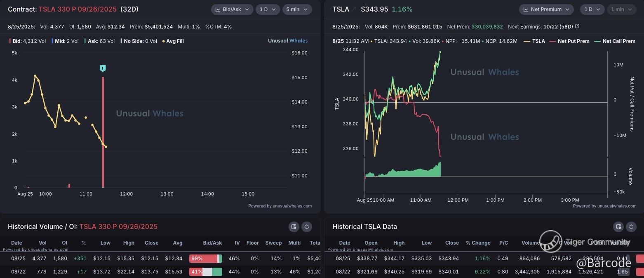Viewport: 644px width, 278px height.
Task: Click the alert flag marker above the red volume bar
Action: click(103, 68)
